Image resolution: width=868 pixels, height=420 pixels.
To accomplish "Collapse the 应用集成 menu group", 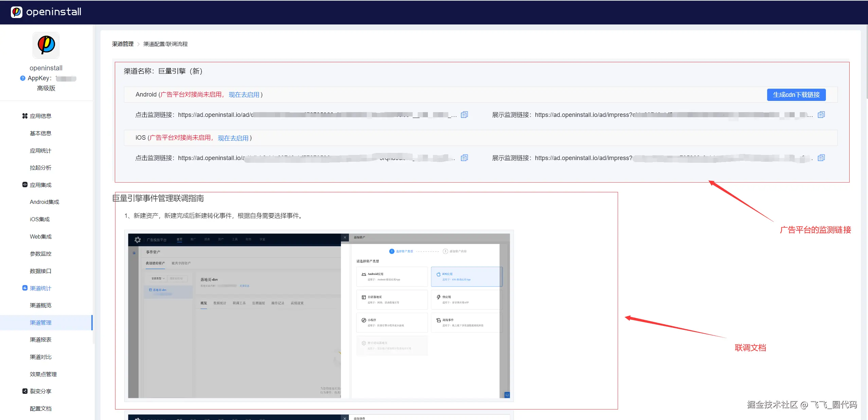I will pos(40,185).
